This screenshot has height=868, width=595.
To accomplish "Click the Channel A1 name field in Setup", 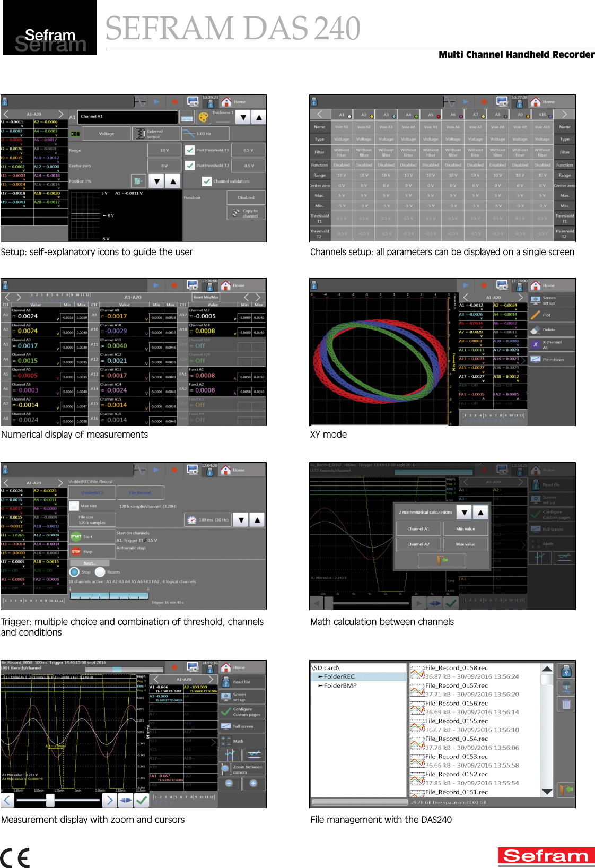I will click(x=128, y=117).
